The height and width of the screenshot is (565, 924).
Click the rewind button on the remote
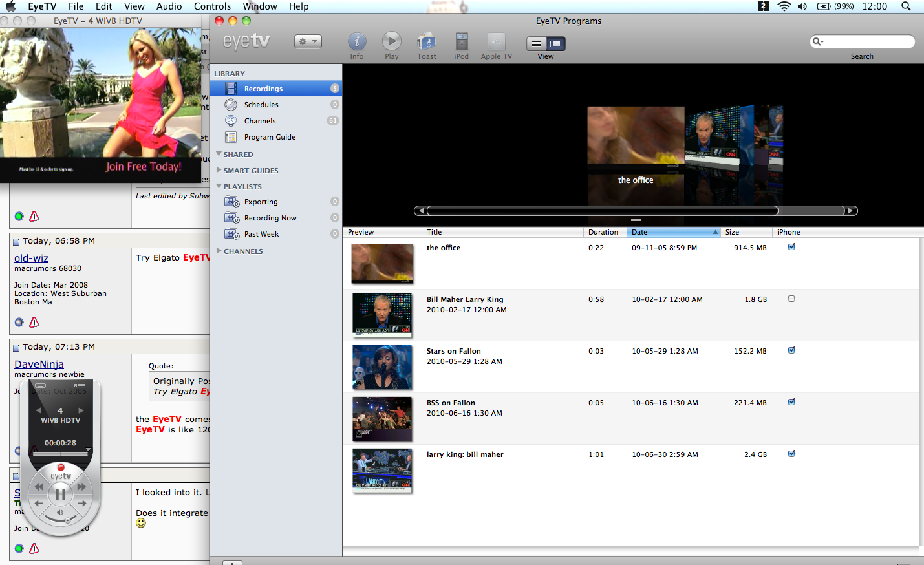[39, 487]
